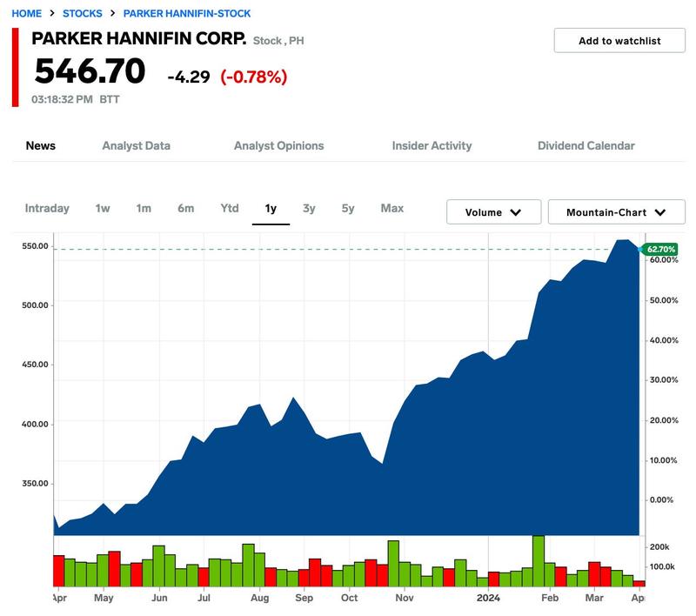
Task: Select the News tab
Action: click(x=40, y=145)
